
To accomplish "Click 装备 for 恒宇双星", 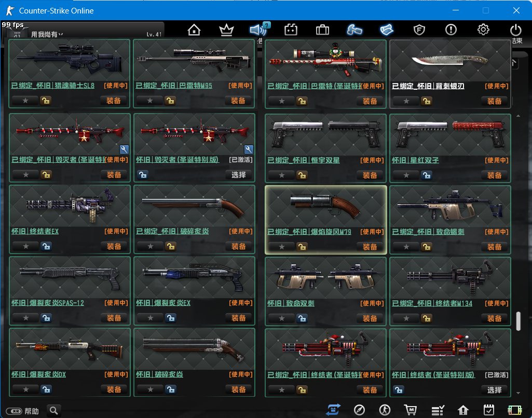I will [370, 175].
